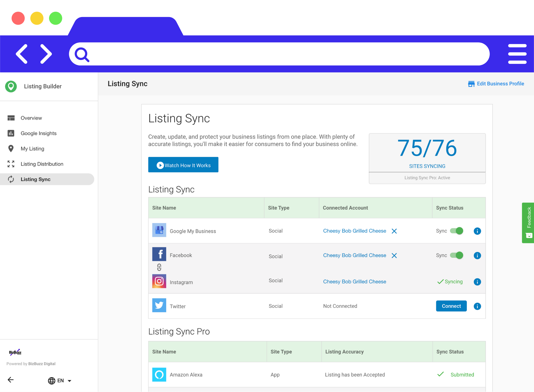534x392 pixels.
Task: Click the Google My Business logo
Action: (x=159, y=230)
